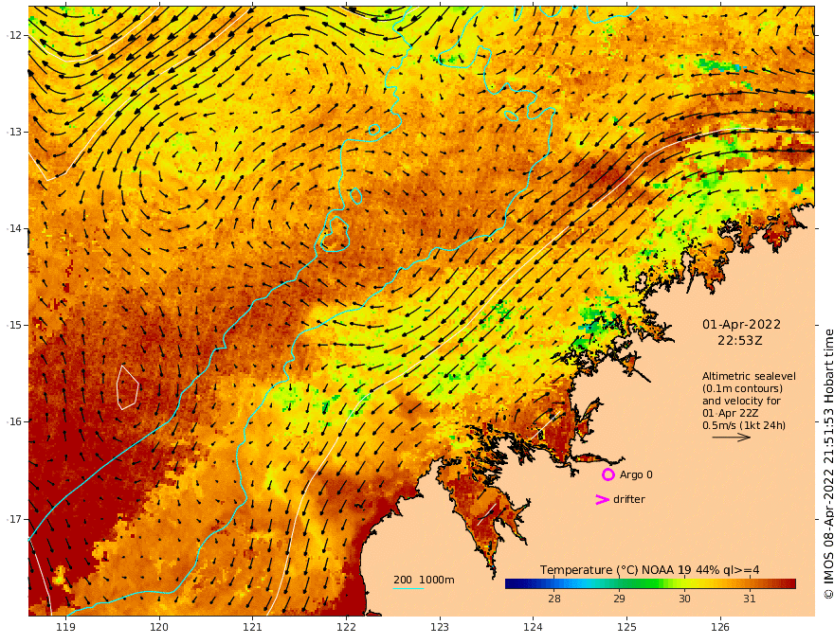Click the '0.5m/s (1kt 24h)' text
Screen dimensions: 834x644
744,425
